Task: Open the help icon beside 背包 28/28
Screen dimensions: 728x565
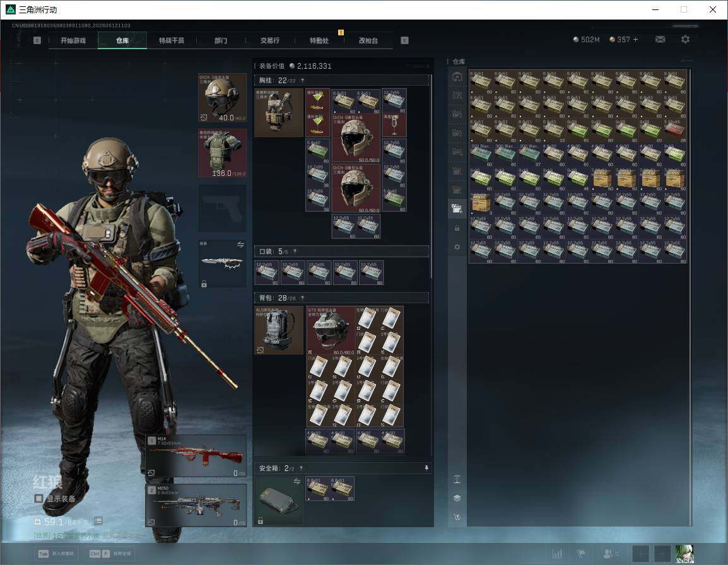Action: click(x=302, y=298)
